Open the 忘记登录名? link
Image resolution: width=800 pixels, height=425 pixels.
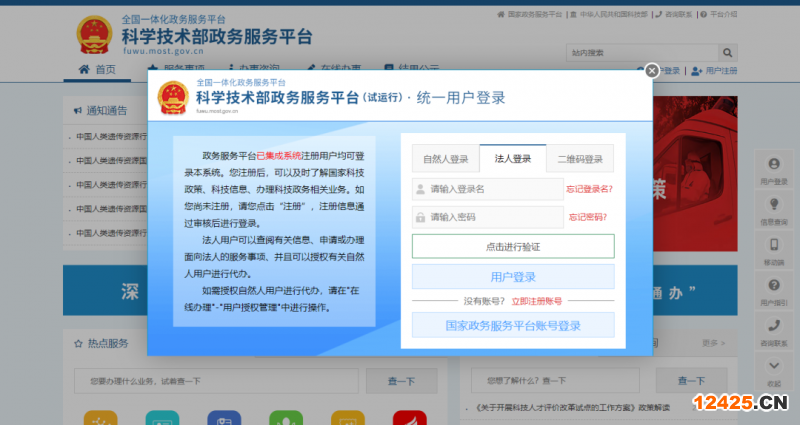pyautogui.click(x=589, y=189)
